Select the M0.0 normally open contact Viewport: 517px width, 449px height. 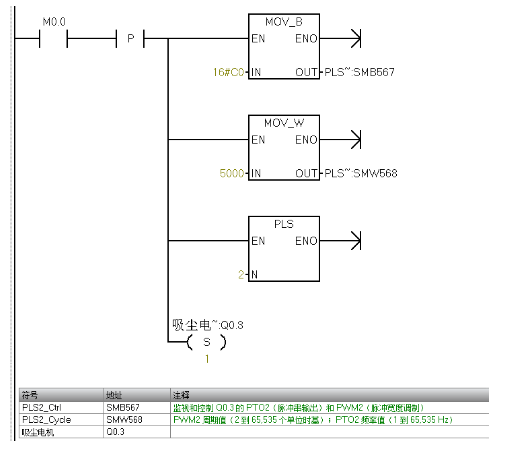tap(53, 38)
